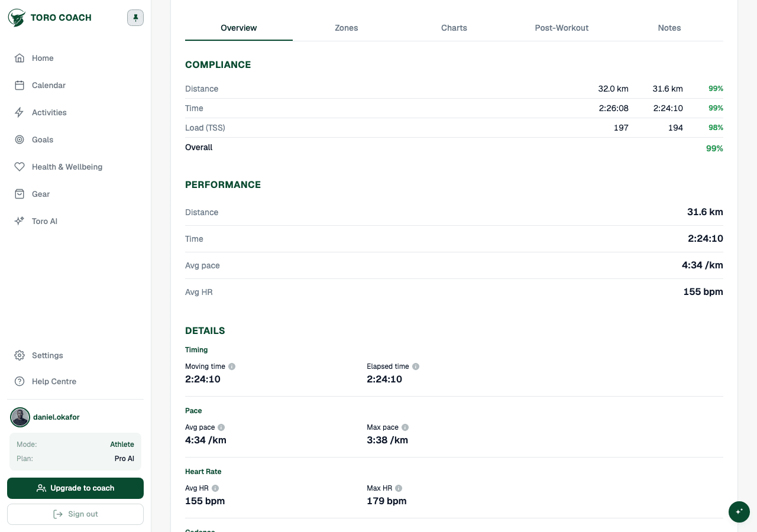Click the info icon beside Max HR

(399, 488)
